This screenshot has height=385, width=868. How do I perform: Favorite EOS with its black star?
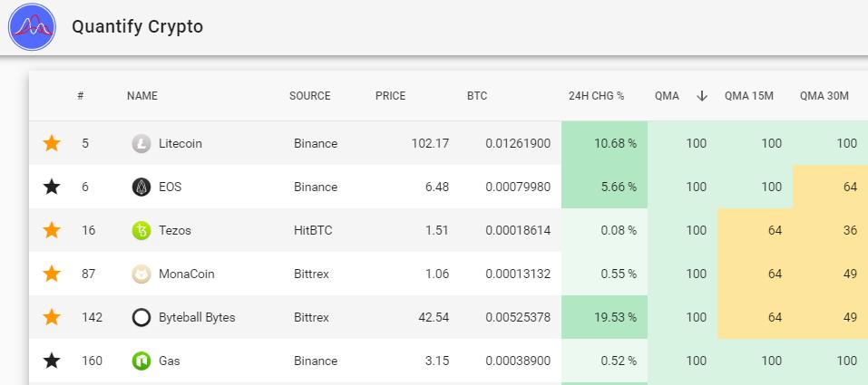[x=52, y=187]
